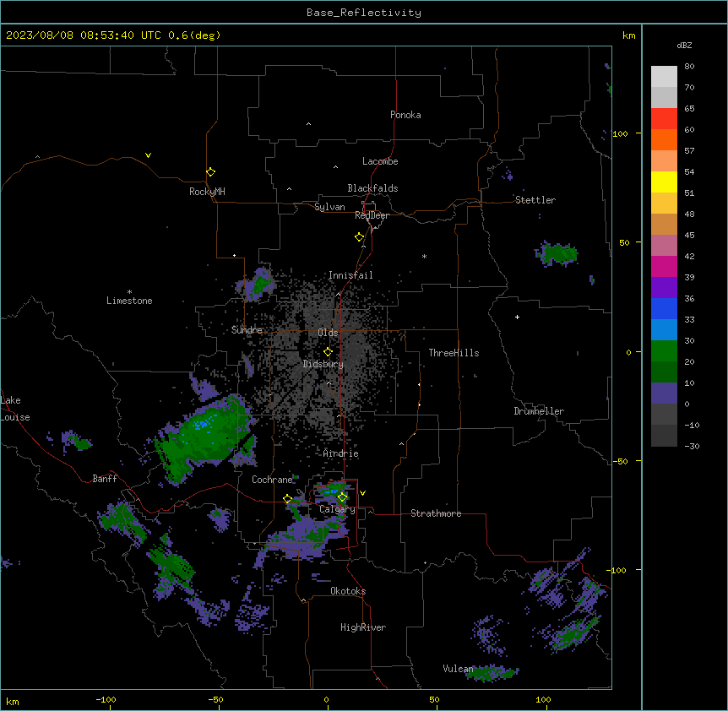The image size is (728, 711).
Task: Click the Stettler city label
Action: [x=535, y=200]
